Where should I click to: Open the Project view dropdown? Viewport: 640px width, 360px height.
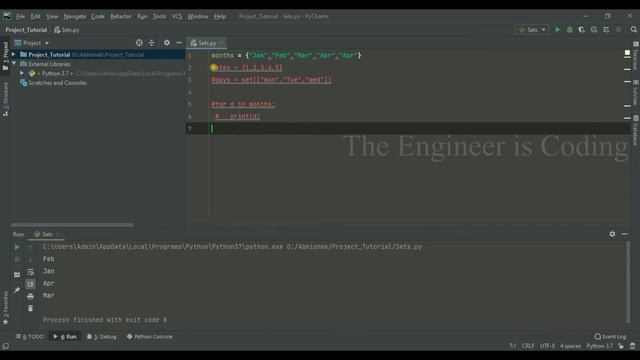32,43
